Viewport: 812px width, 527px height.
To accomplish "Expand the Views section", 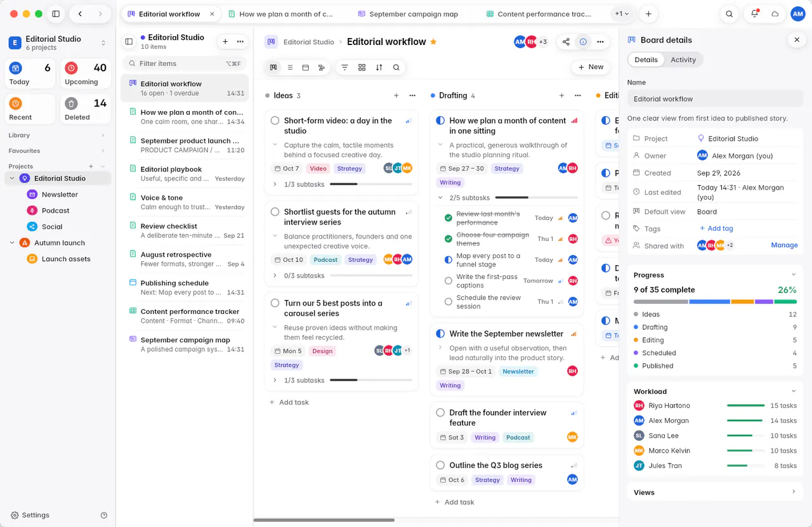I will coord(793,492).
